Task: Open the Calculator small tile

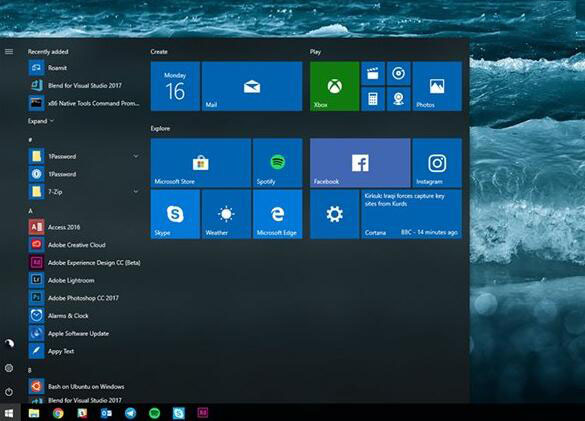Action: click(373, 99)
